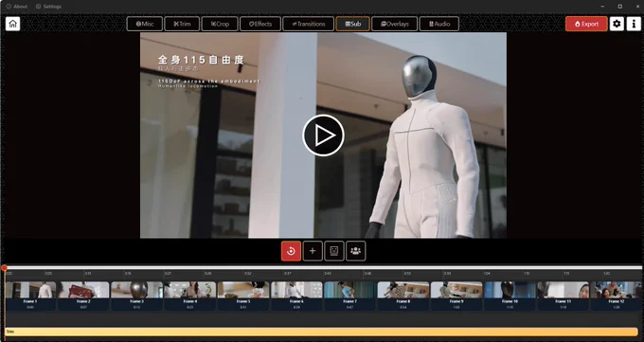Click the white seek bar above the ruler
644x342 pixels.
[322, 267]
